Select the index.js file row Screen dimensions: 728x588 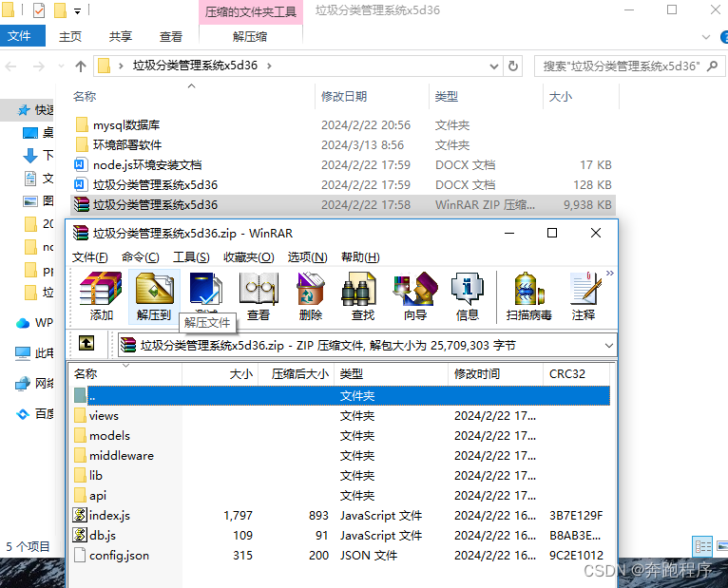click(341, 515)
